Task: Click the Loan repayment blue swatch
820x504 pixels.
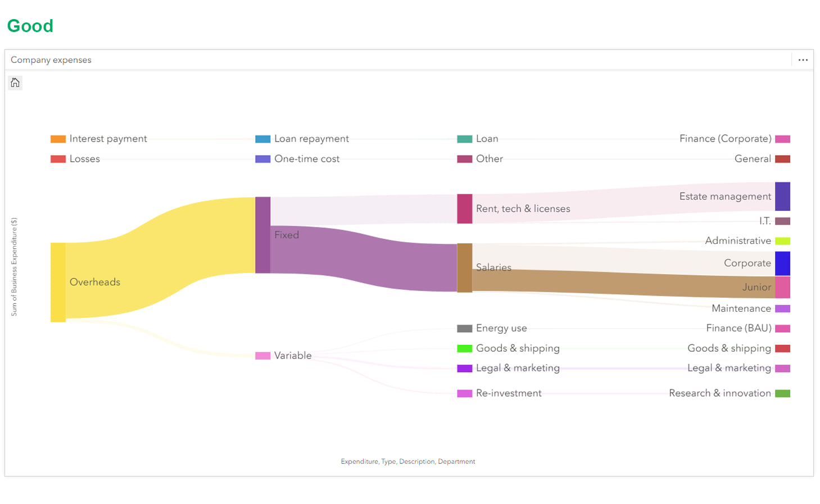Action: click(262, 139)
